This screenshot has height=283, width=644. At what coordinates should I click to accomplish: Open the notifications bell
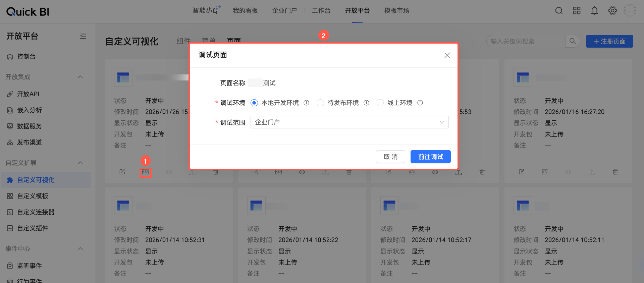[x=594, y=11]
